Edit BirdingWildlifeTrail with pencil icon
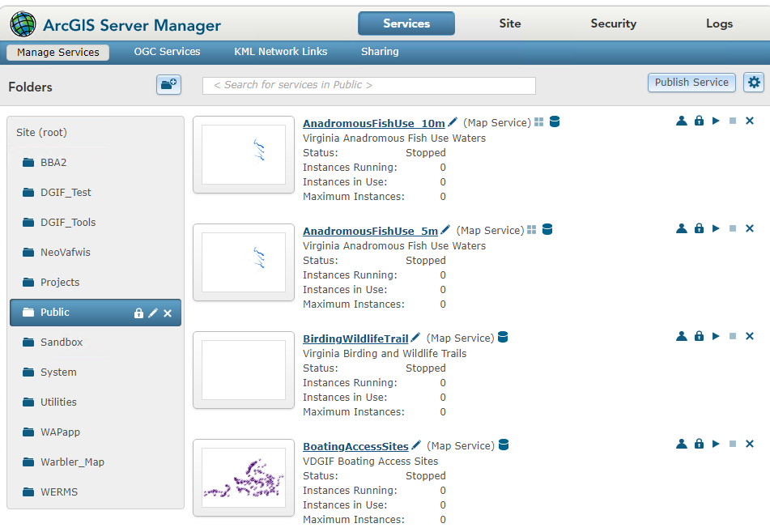 (x=415, y=337)
